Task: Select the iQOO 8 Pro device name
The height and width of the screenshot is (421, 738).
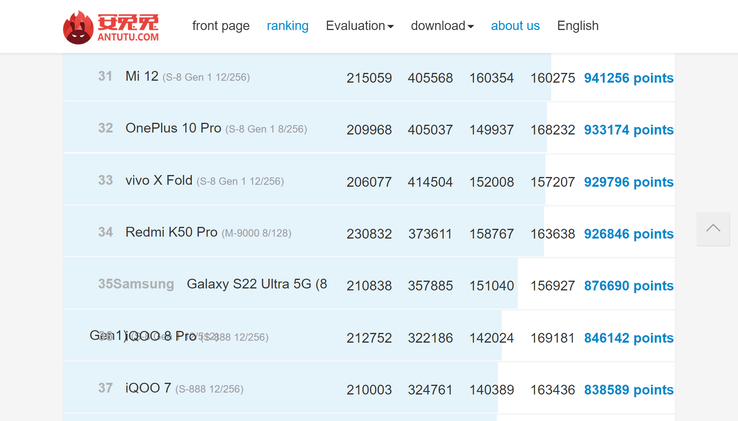Action: [x=160, y=336]
